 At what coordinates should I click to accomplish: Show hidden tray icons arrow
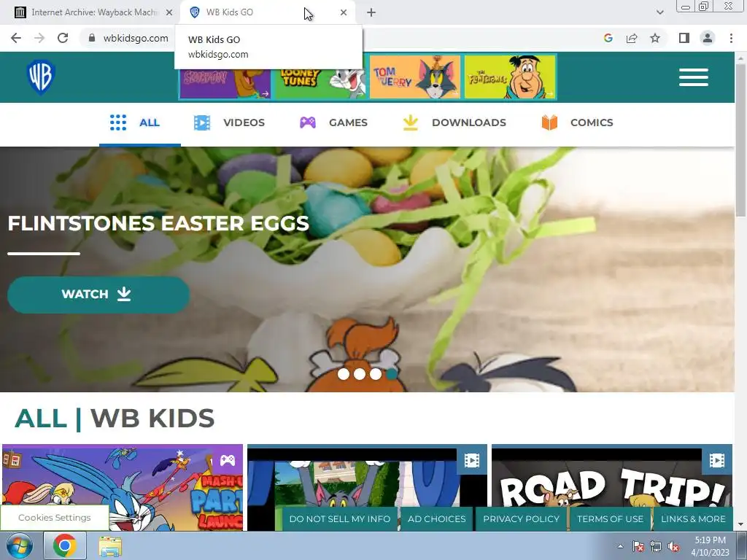620,546
